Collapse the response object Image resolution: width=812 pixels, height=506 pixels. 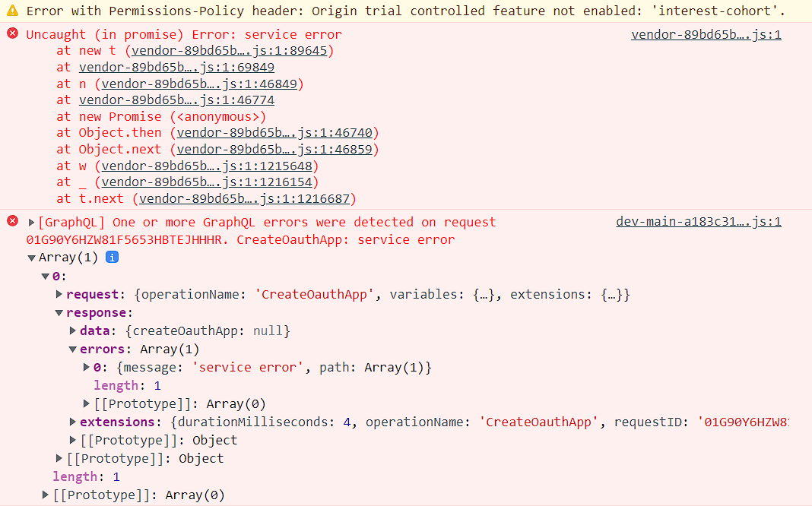tap(59, 312)
